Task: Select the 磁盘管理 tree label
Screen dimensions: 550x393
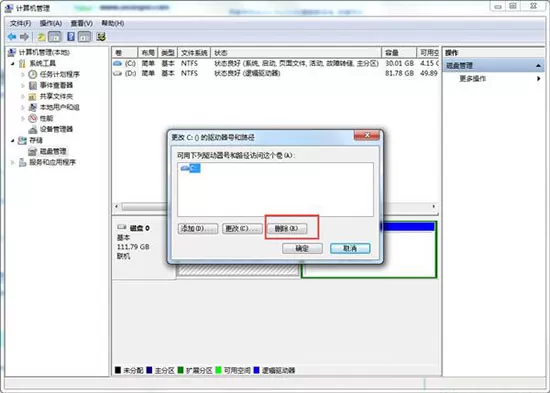Action: [x=53, y=152]
